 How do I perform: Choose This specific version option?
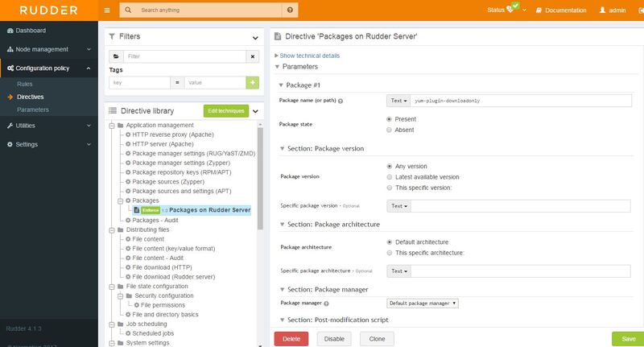click(390, 188)
